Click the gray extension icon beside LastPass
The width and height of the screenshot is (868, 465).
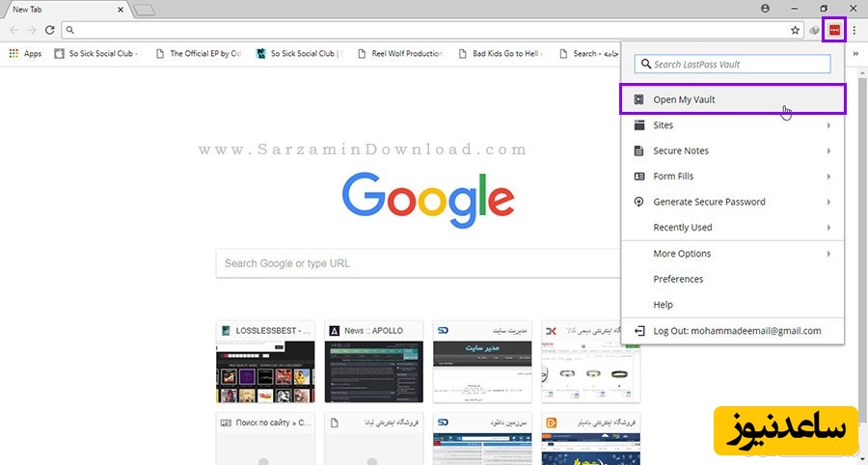815,30
